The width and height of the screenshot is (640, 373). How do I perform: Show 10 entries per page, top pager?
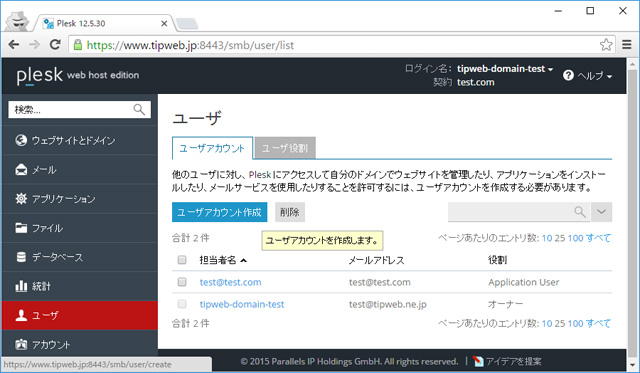coord(547,238)
